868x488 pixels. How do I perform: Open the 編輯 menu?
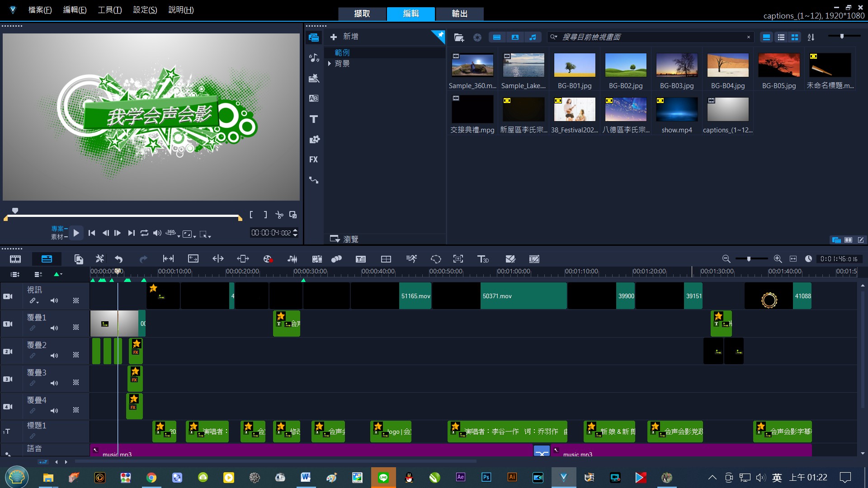(x=75, y=10)
